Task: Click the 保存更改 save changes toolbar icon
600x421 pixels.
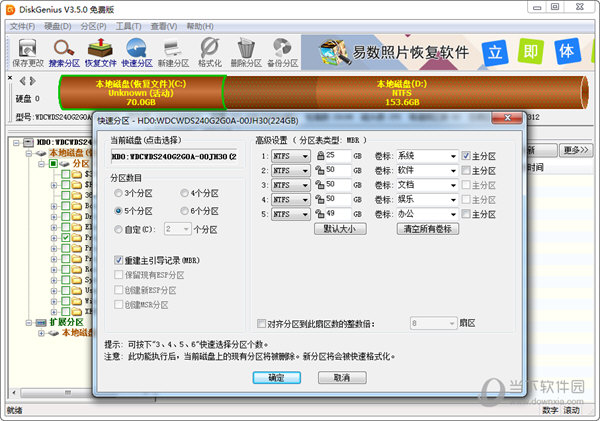Action: pyautogui.click(x=28, y=53)
